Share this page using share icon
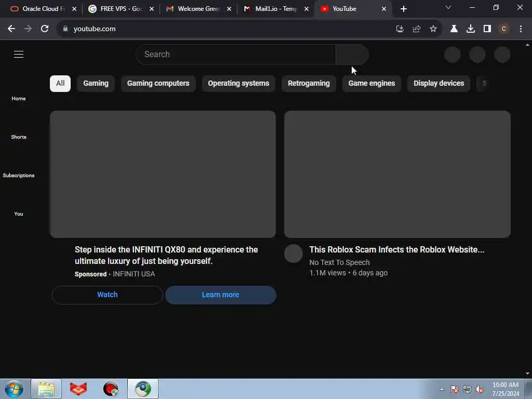 (417, 29)
